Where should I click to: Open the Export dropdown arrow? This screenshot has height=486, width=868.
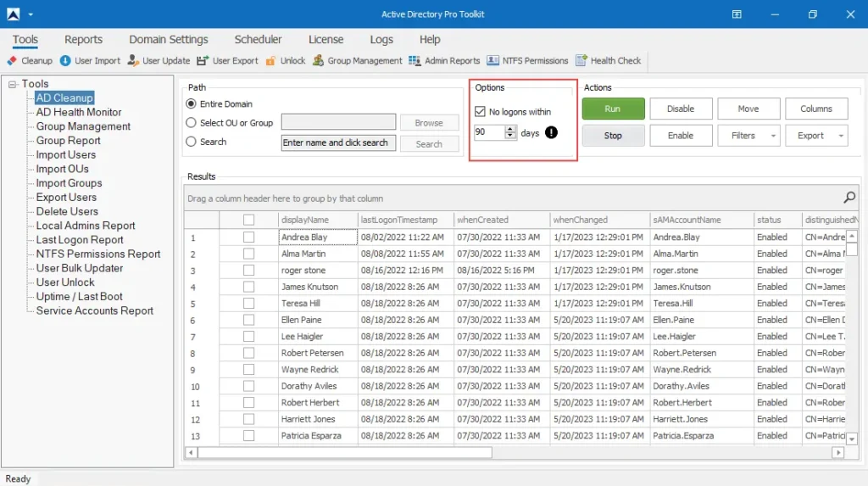click(841, 136)
